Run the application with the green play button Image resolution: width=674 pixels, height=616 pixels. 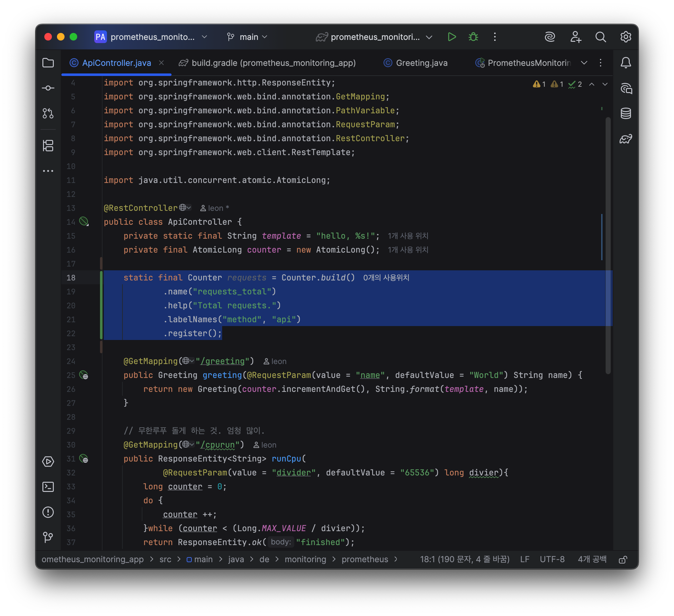(452, 37)
